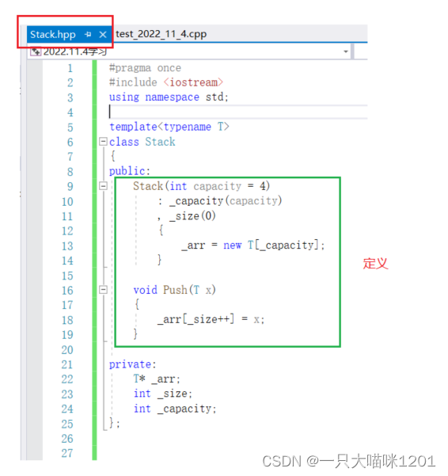Click the '#include <iostream>' line
The width and height of the screenshot is (448, 476).
tap(166, 82)
